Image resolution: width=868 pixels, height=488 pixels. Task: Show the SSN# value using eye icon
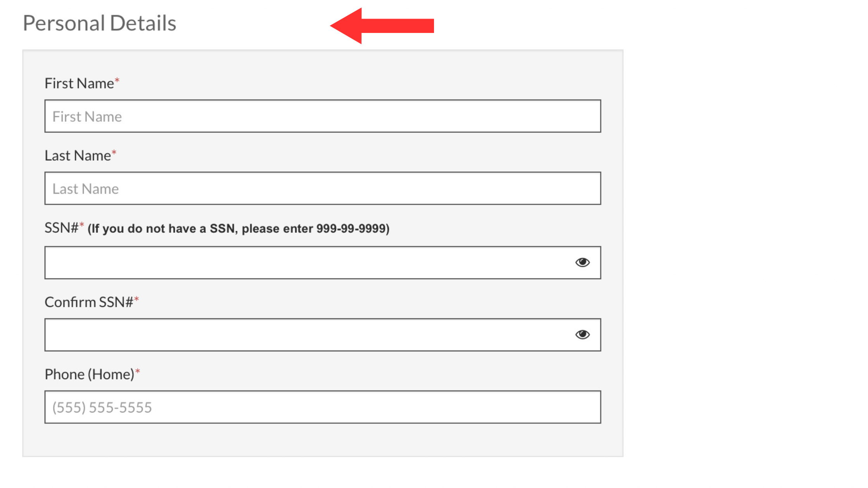pyautogui.click(x=582, y=263)
